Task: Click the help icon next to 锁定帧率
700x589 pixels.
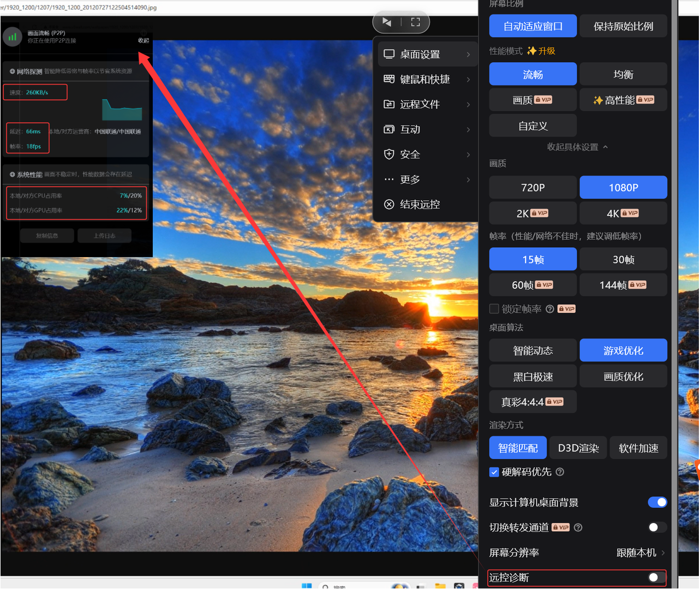Action: [x=550, y=309]
